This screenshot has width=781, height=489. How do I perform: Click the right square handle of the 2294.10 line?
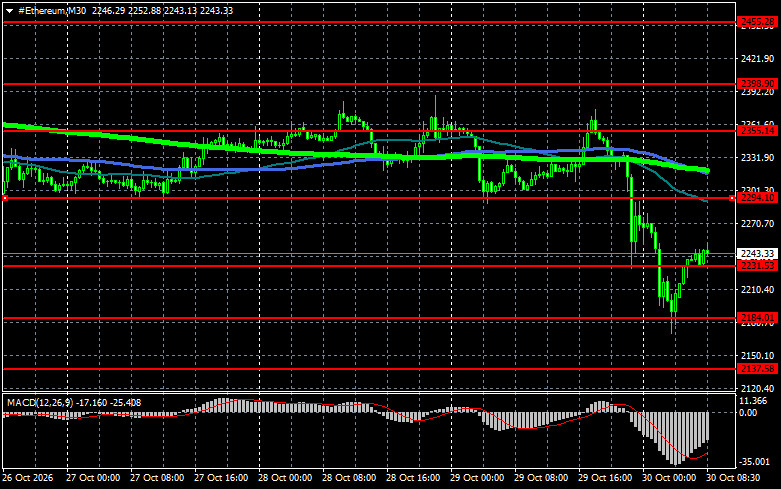pos(732,198)
